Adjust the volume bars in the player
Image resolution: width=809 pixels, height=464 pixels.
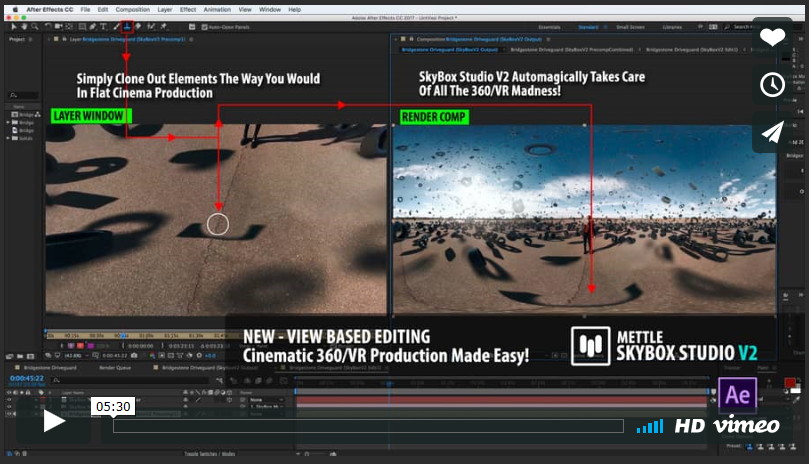point(650,427)
